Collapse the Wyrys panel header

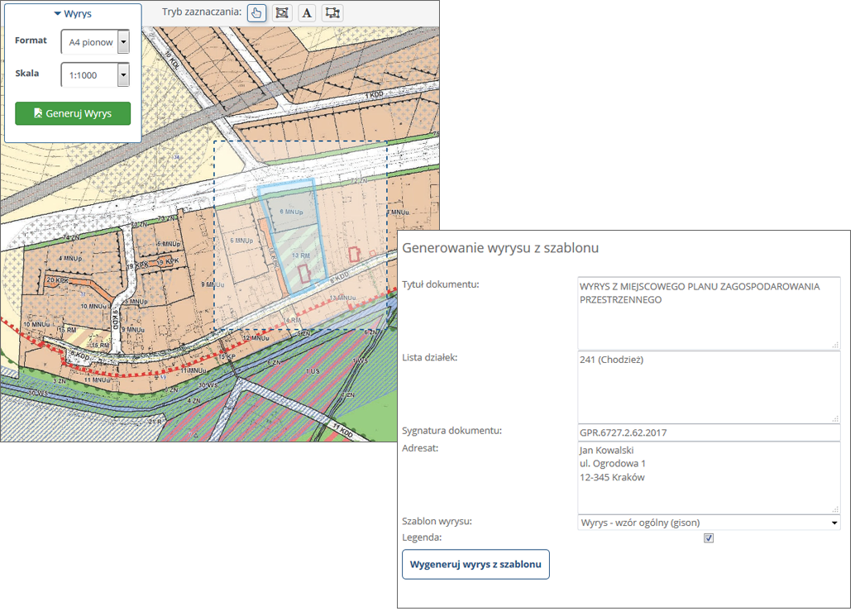click(x=73, y=14)
